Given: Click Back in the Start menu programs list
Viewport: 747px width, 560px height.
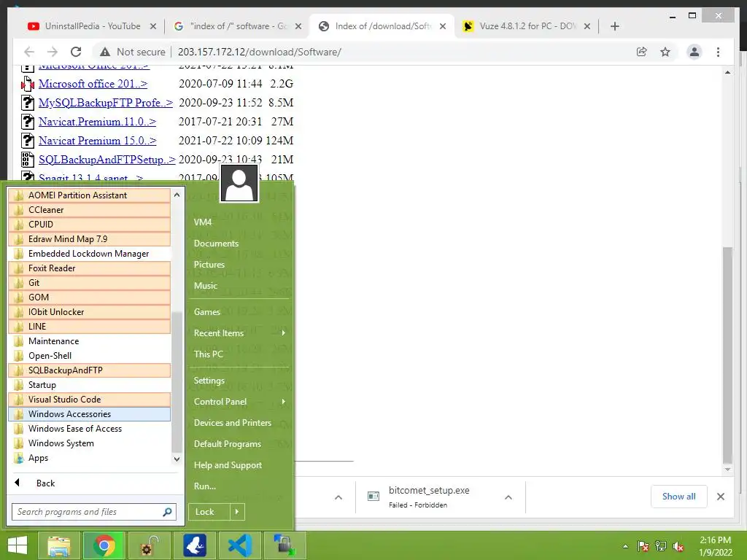Looking at the screenshot, I should 45,483.
